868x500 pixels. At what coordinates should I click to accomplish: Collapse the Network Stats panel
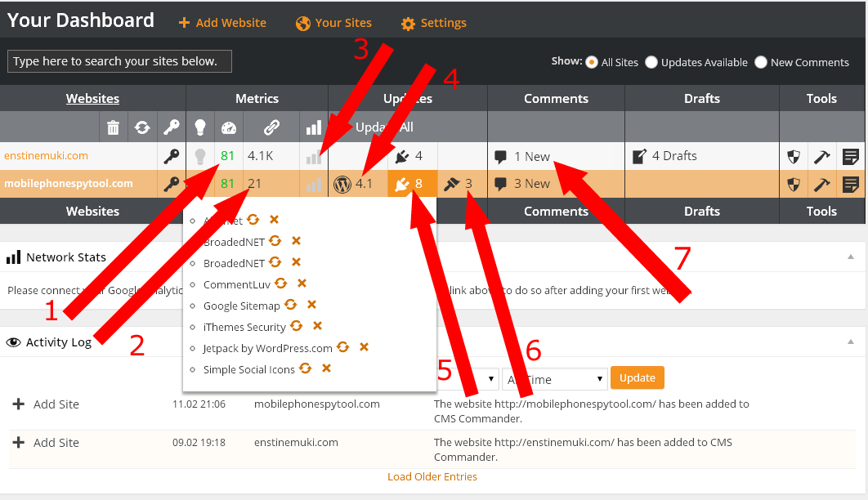coord(851,257)
